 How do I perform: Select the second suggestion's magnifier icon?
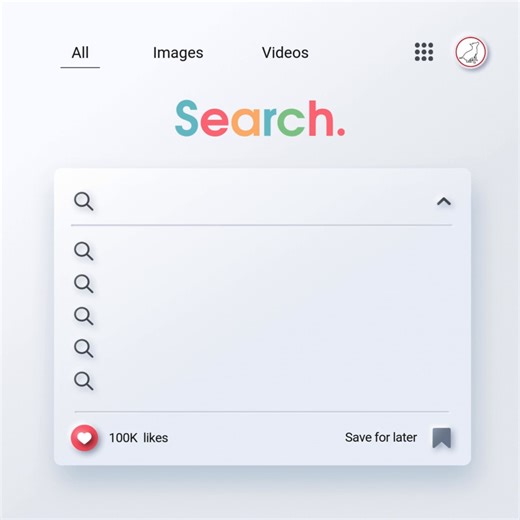[83, 284]
